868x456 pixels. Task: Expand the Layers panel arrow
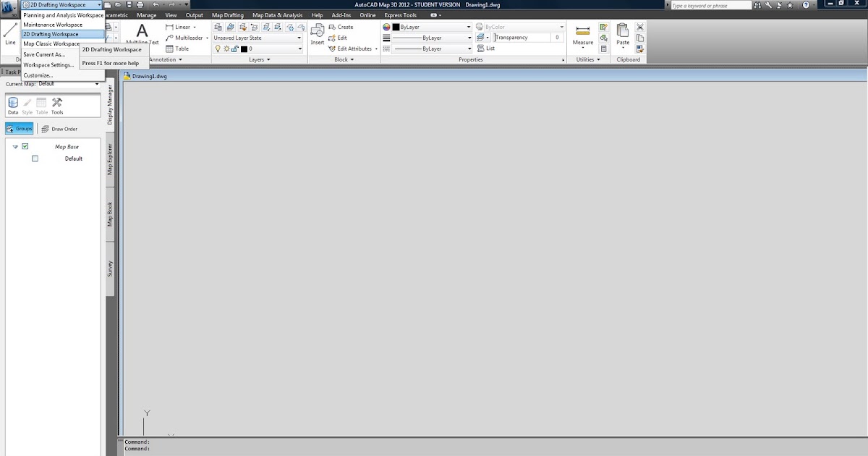tap(268, 59)
